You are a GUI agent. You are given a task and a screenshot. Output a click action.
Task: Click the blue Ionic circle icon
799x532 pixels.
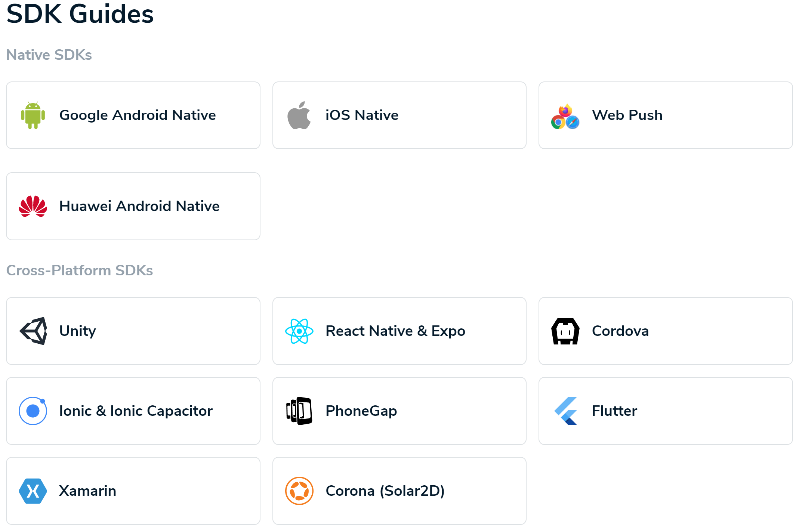(33, 411)
